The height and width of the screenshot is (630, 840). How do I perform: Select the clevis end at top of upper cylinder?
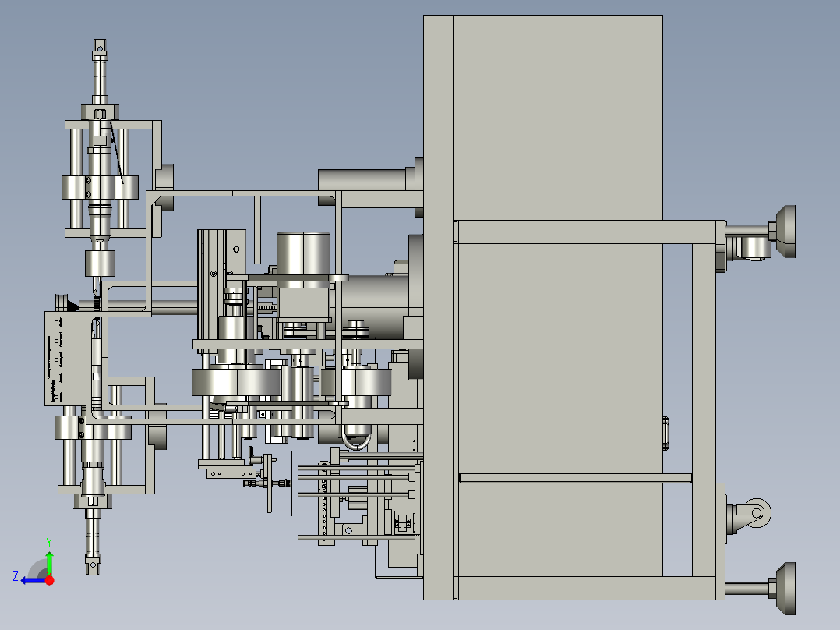(100, 49)
